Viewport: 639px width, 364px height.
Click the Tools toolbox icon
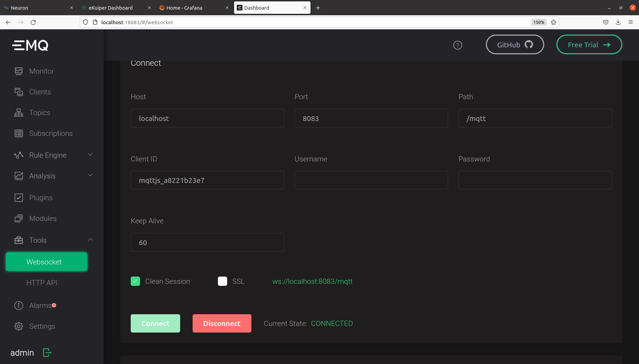(19, 240)
